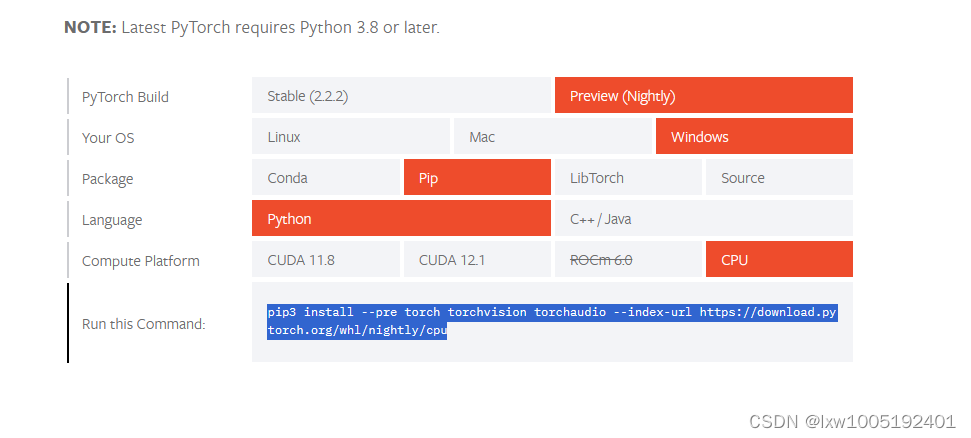
Task: Click the struck-through ROCm 6.0 option
Action: (628, 259)
